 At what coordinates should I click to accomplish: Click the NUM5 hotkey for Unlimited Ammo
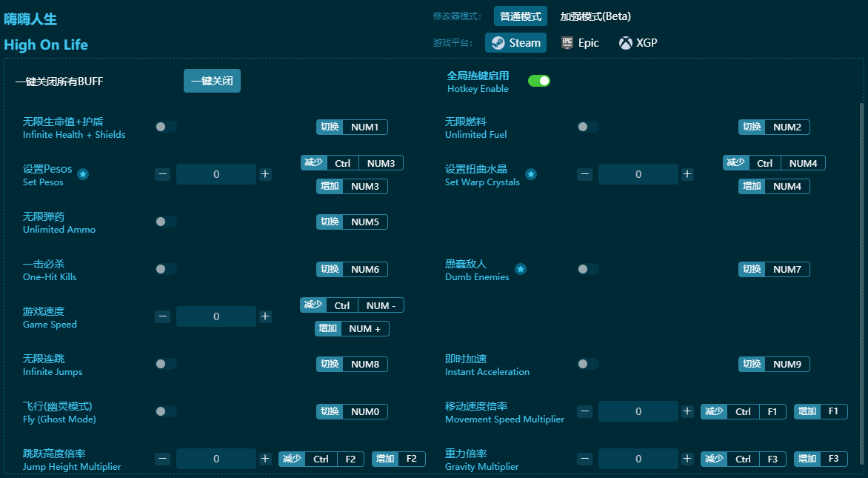tap(352, 222)
